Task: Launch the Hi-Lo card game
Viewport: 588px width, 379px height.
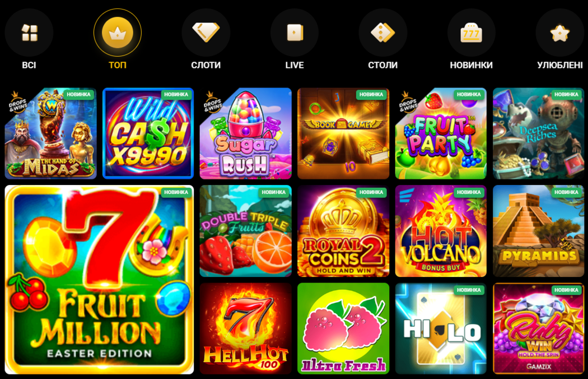Action: tap(441, 329)
